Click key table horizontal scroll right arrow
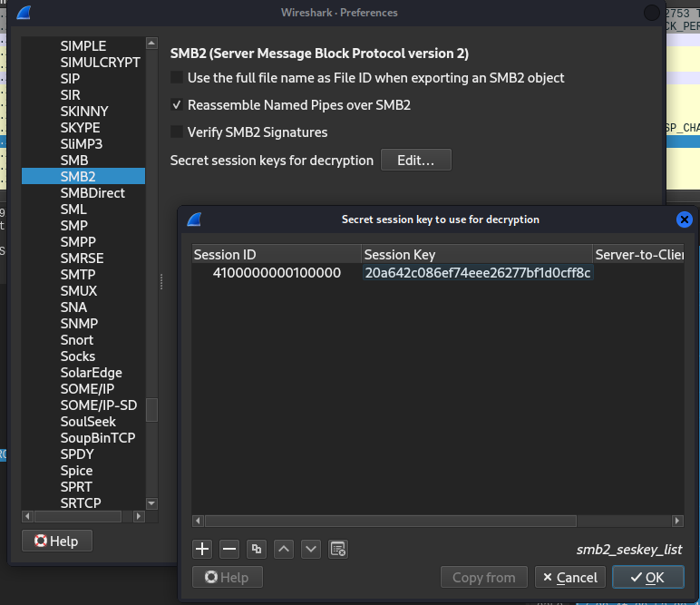Screen dimensions: 700x605 pos(677,521)
